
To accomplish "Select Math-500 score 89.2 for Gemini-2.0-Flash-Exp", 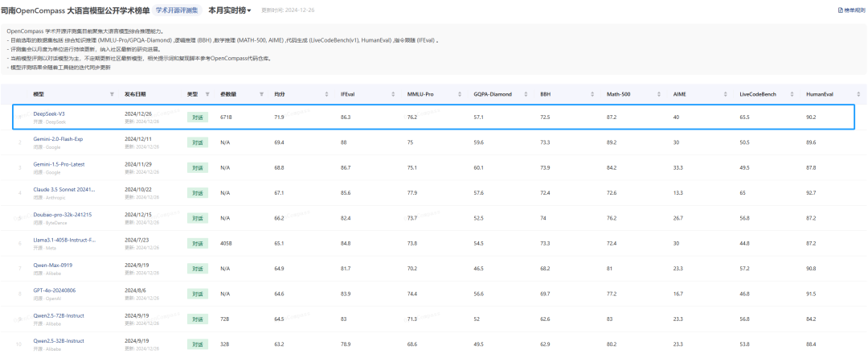I will pyautogui.click(x=612, y=142).
